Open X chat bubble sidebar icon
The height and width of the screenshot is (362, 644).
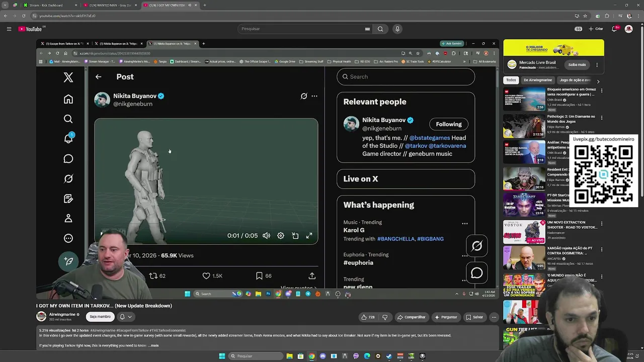[x=68, y=159]
